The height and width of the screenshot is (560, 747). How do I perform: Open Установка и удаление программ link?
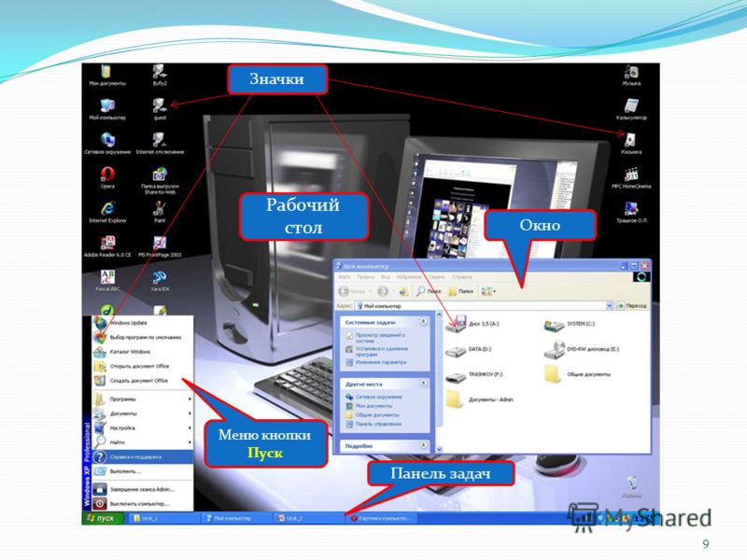click(382, 352)
